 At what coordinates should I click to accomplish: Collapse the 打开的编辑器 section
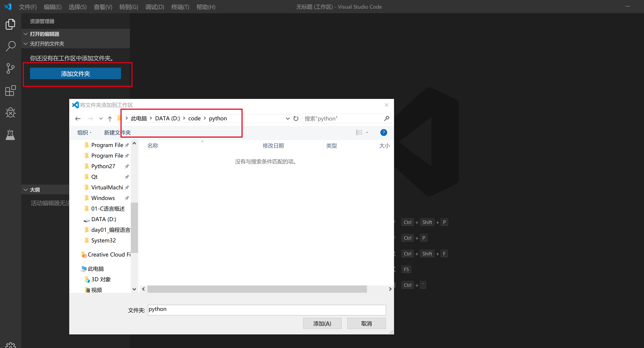[x=25, y=34]
